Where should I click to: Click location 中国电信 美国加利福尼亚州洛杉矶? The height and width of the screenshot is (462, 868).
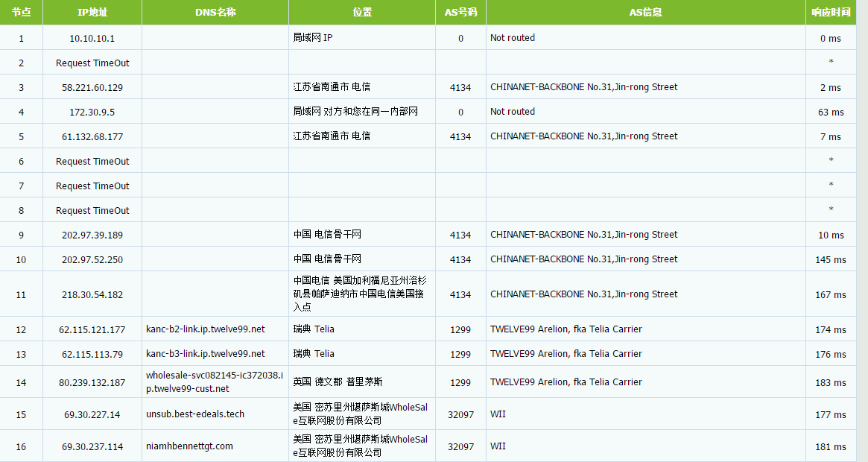click(360, 294)
